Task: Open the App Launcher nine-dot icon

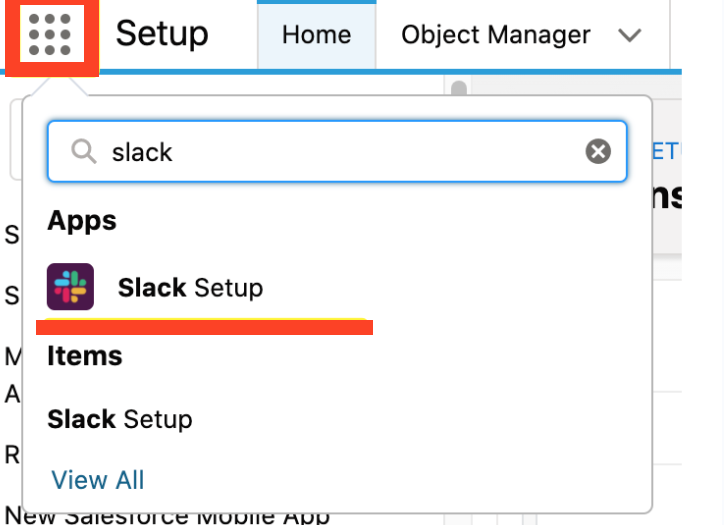Action: pos(50,34)
